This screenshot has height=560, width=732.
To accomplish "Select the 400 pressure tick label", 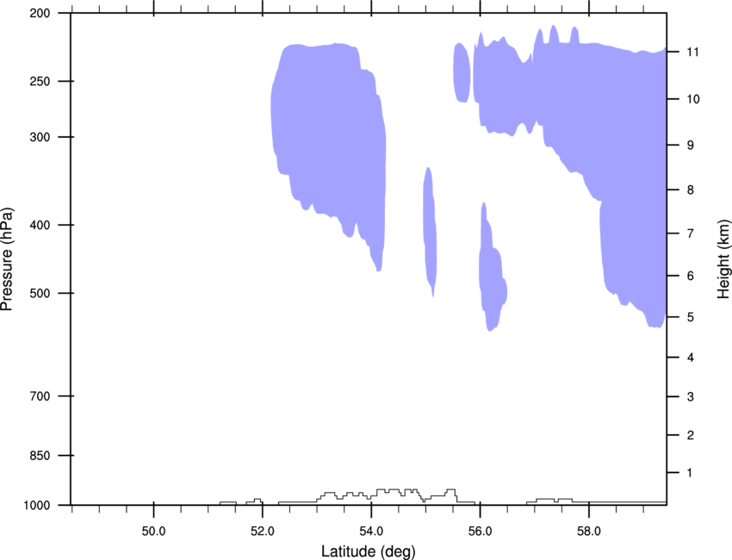I will pos(40,225).
